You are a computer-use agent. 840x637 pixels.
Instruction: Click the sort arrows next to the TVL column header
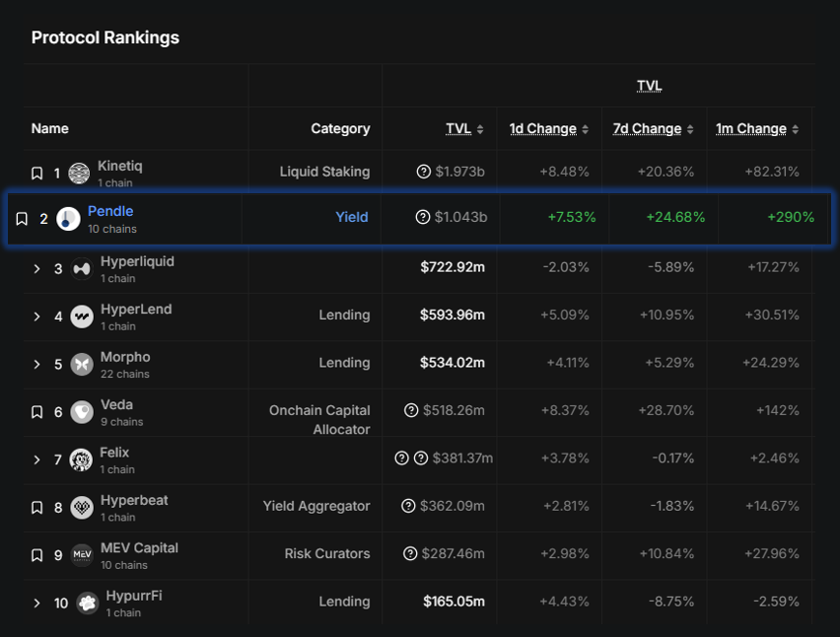(x=480, y=129)
